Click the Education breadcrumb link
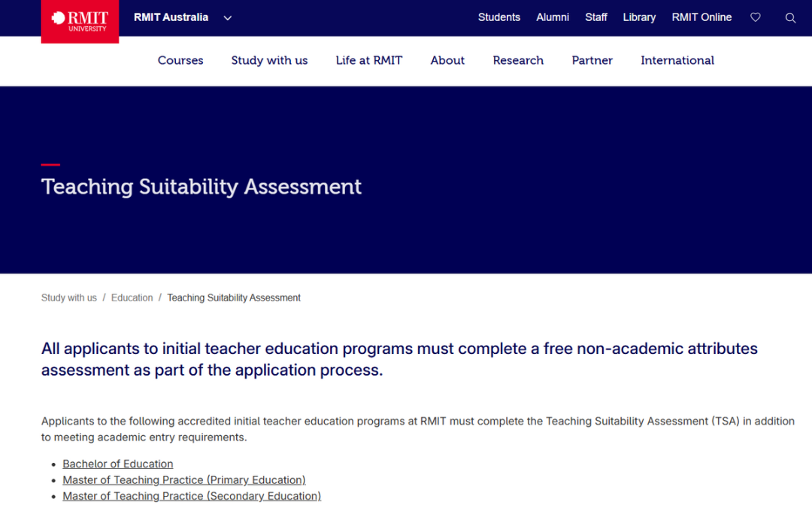The width and height of the screenshot is (812, 517). [x=132, y=298]
